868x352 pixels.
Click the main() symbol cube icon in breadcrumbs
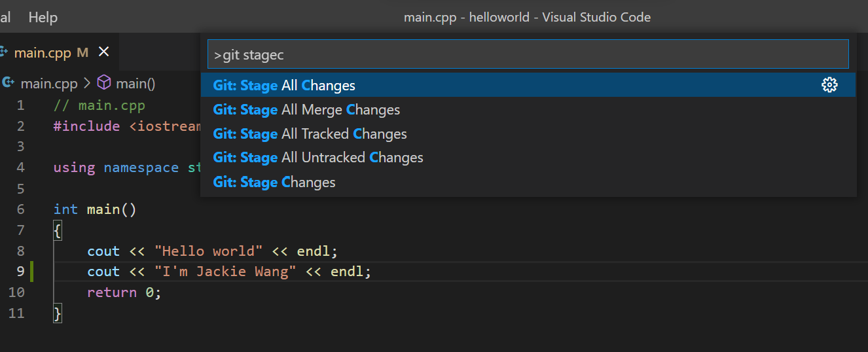104,83
